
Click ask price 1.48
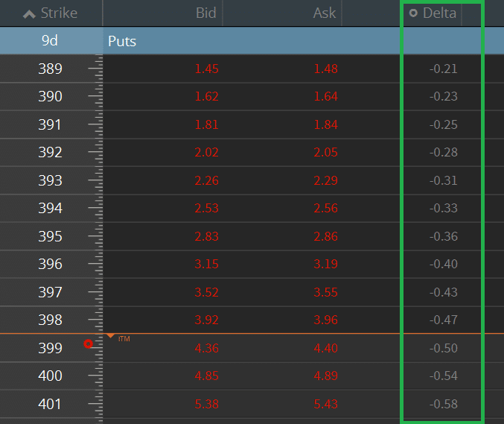coord(325,69)
